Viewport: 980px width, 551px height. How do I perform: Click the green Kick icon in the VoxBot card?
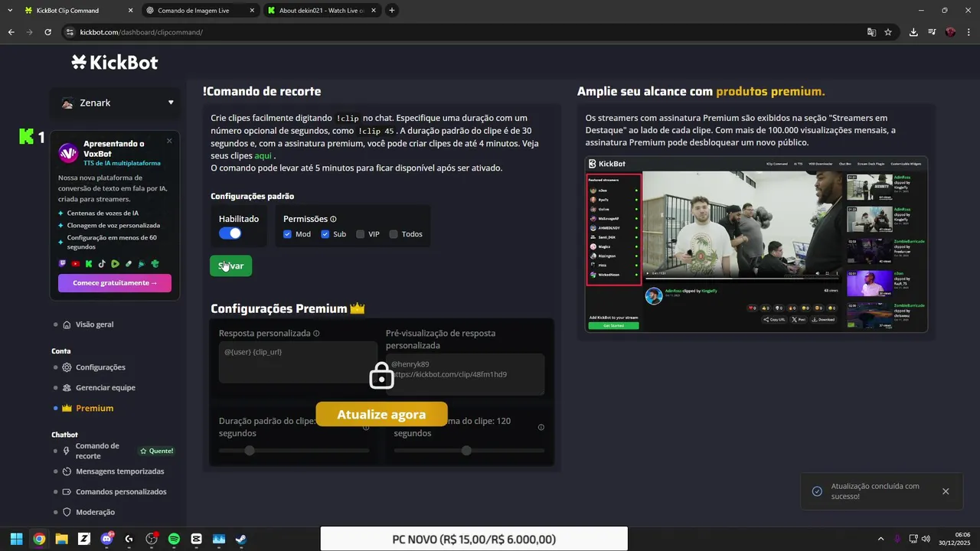coord(89,263)
